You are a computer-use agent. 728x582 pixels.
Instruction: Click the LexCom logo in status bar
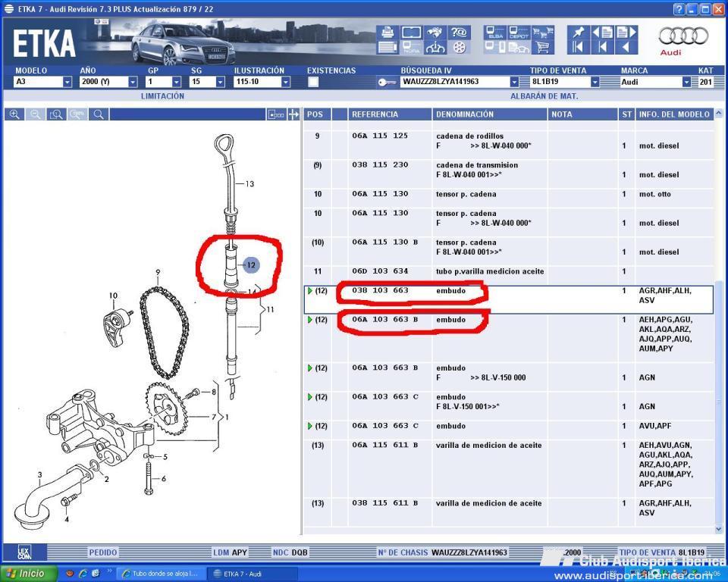24,552
